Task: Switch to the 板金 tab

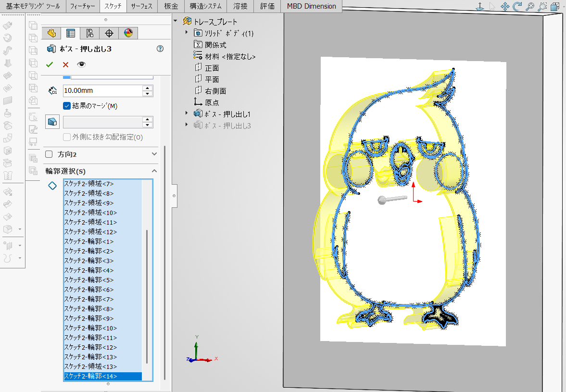Action: pos(171,6)
